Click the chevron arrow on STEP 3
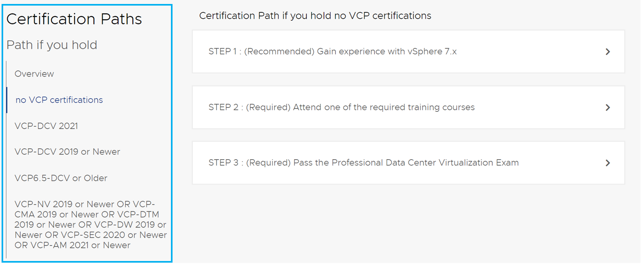 click(607, 163)
